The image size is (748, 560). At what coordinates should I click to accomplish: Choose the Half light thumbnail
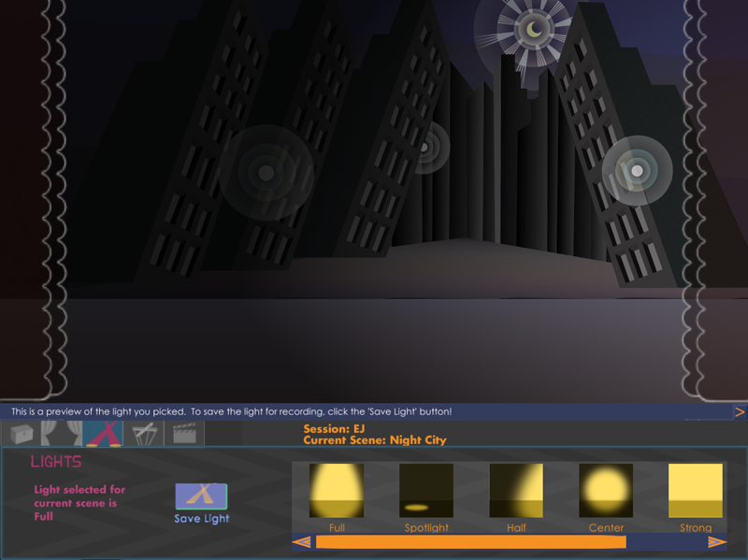click(x=516, y=491)
